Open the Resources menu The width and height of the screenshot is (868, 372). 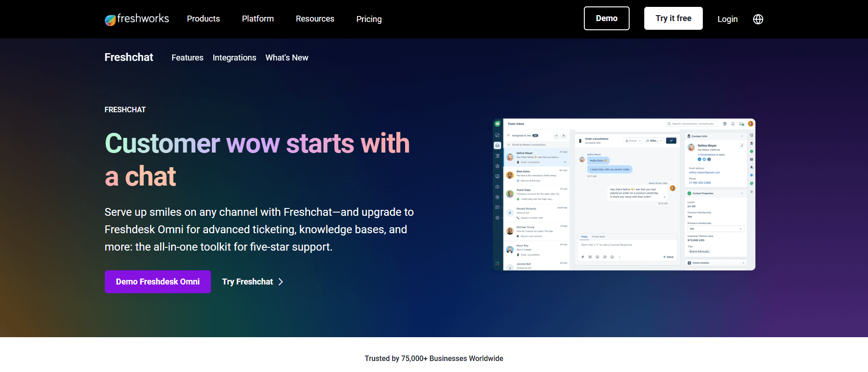315,19
